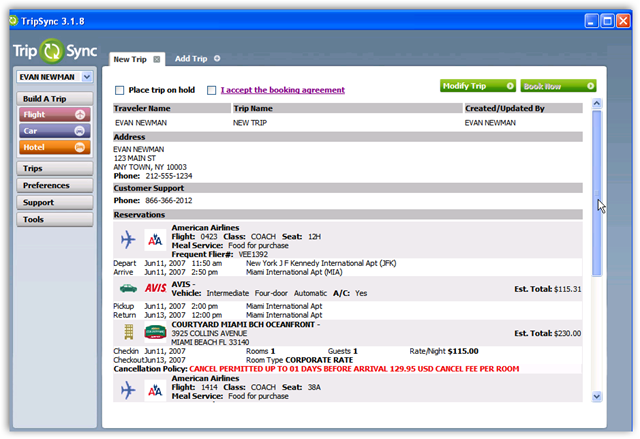Click the AVIS logo icon
The height and width of the screenshot is (439, 640).
(155, 288)
